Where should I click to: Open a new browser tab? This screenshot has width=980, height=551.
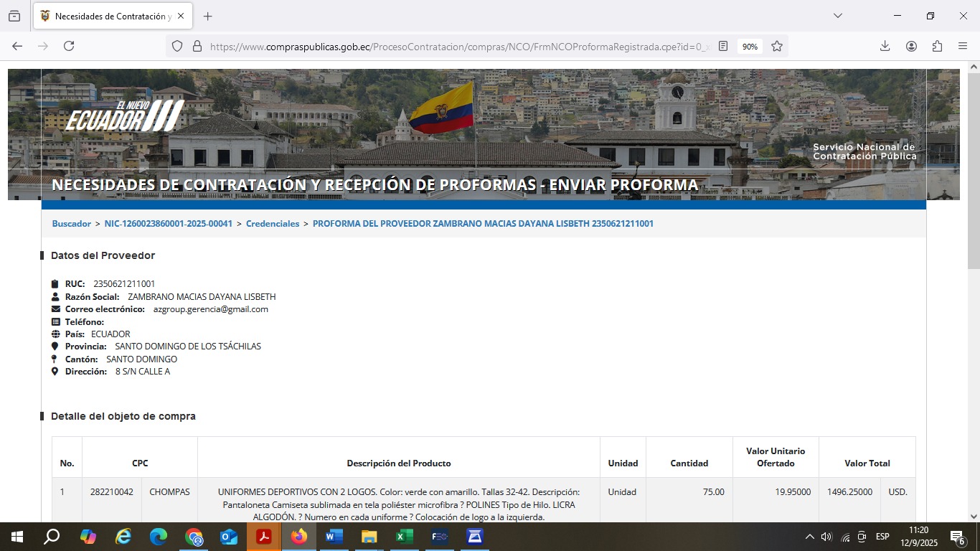click(208, 16)
